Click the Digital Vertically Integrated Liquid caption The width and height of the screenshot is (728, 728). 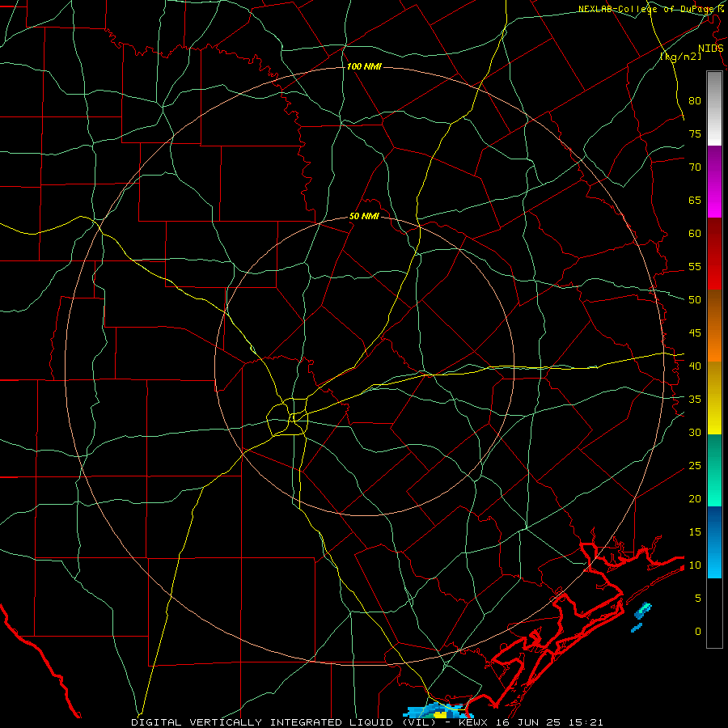coord(283,722)
